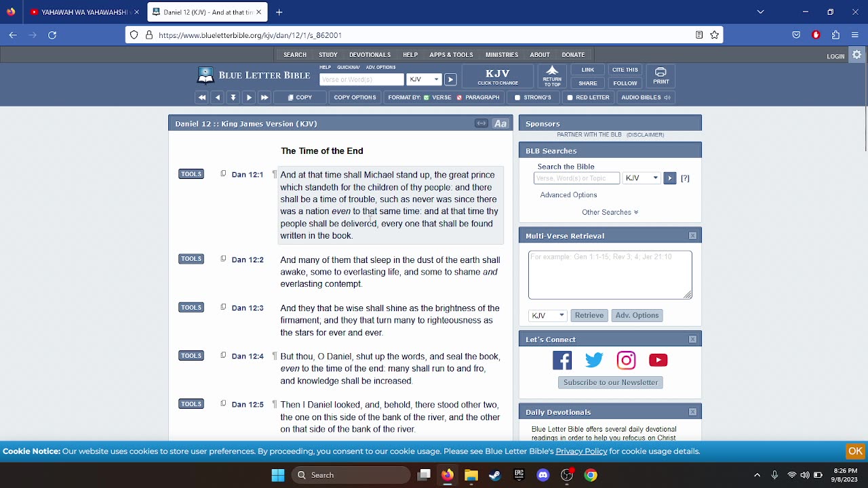
Task: Reload the page in Firefox
Action: 52,35
